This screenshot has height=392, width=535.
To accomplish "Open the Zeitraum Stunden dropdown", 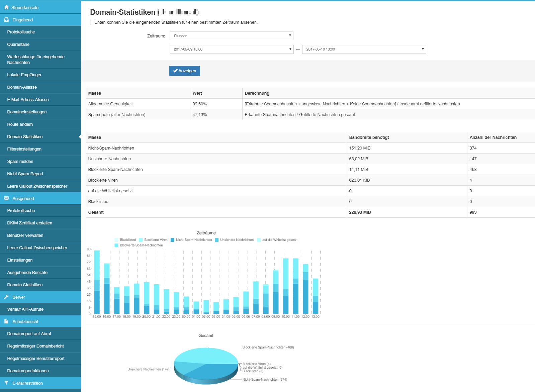I will pos(231,36).
